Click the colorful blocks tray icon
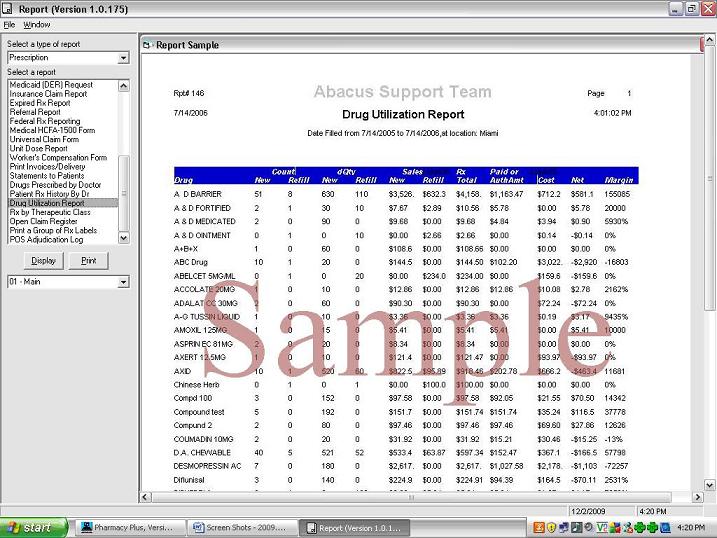 tap(615, 528)
